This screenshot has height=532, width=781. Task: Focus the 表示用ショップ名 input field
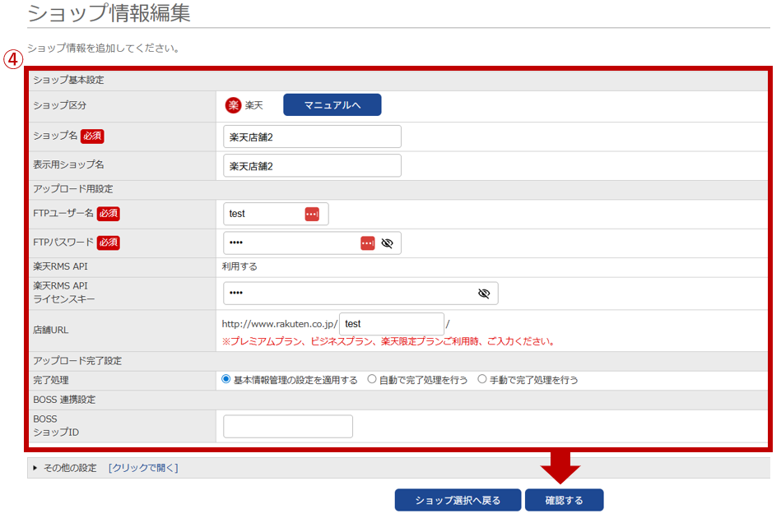(312, 166)
